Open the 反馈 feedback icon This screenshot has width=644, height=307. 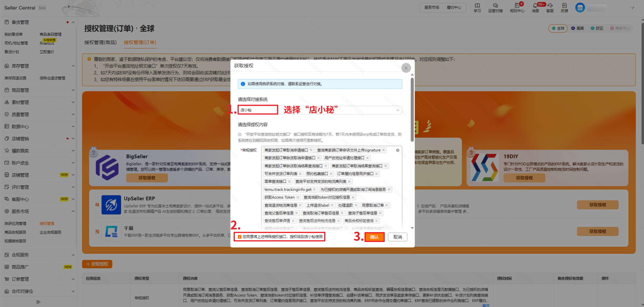coord(564,6)
